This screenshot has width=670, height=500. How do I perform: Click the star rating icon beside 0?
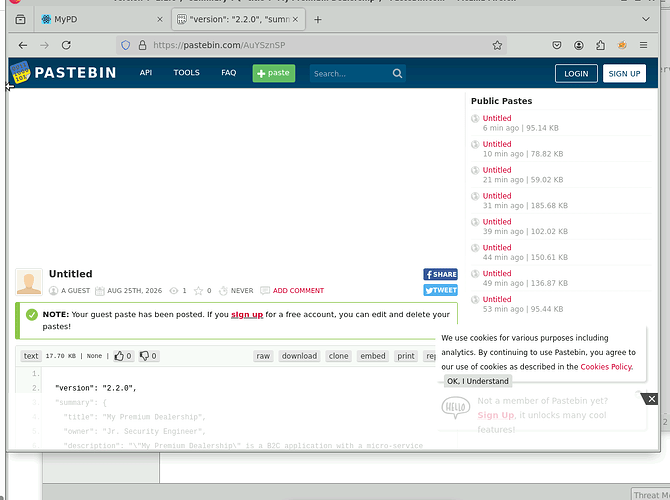pyautogui.click(x=198, y=291)
